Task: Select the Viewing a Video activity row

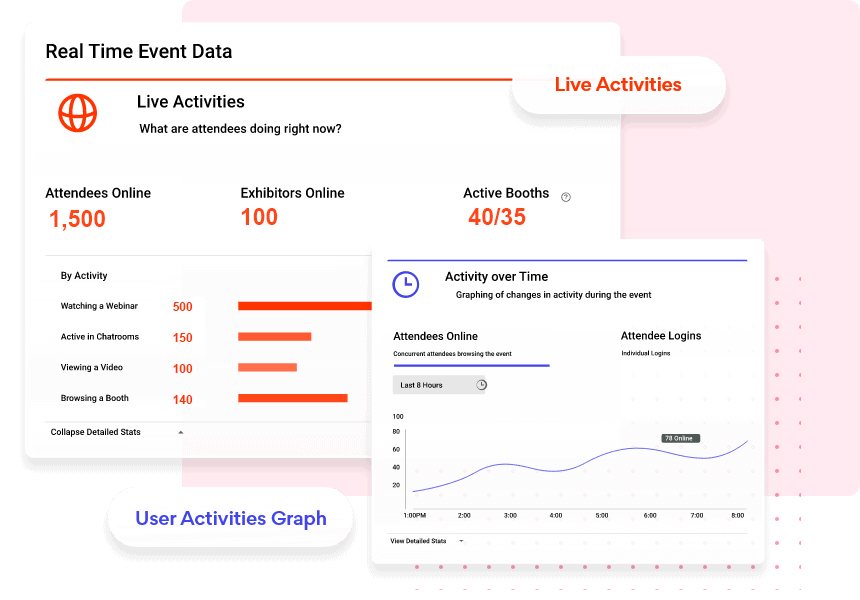Action: point(268,368)
